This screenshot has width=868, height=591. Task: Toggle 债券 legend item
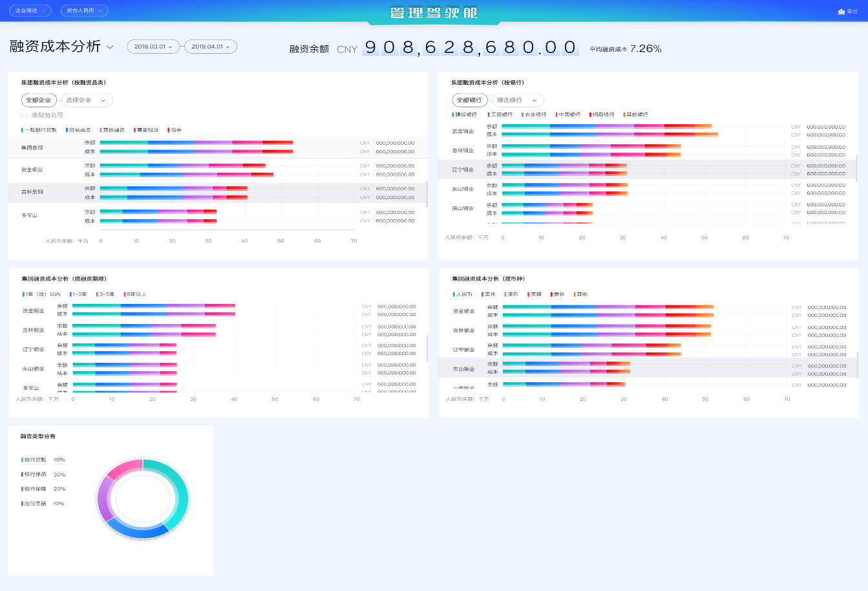175,130
